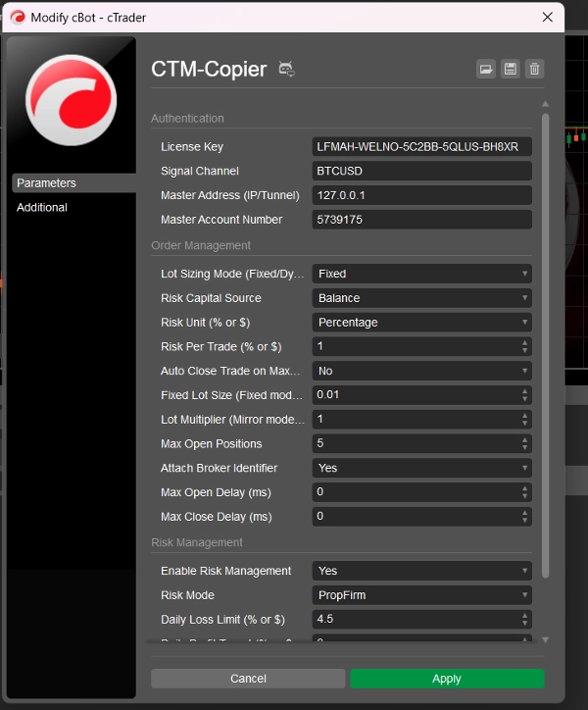Open the Risk Unit Percentage dropdown

[x=421, y=323]
